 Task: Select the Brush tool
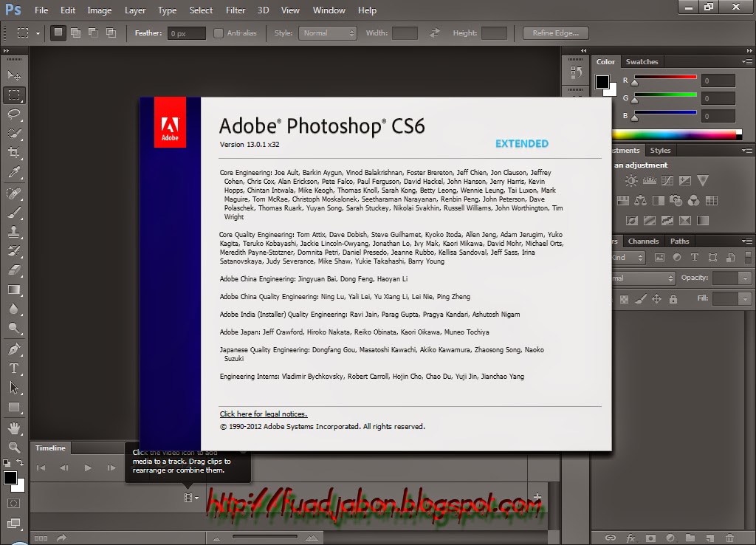click(x=14, y=213)
